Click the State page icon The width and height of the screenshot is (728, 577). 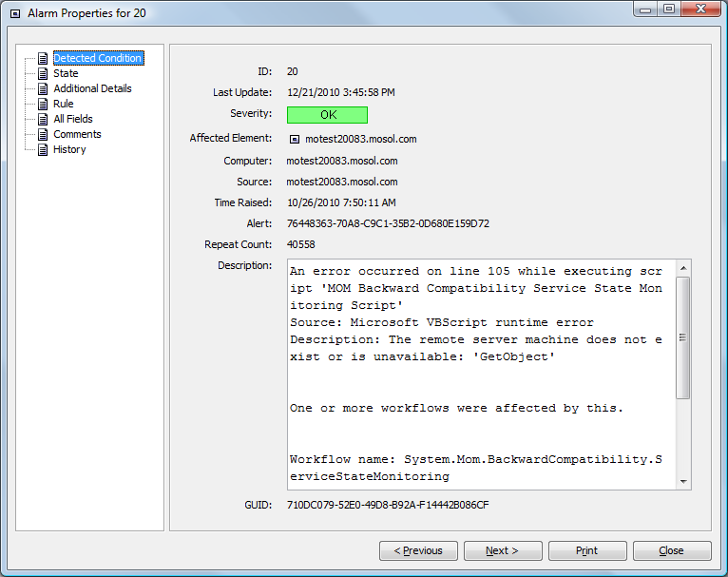pos(43,74)
